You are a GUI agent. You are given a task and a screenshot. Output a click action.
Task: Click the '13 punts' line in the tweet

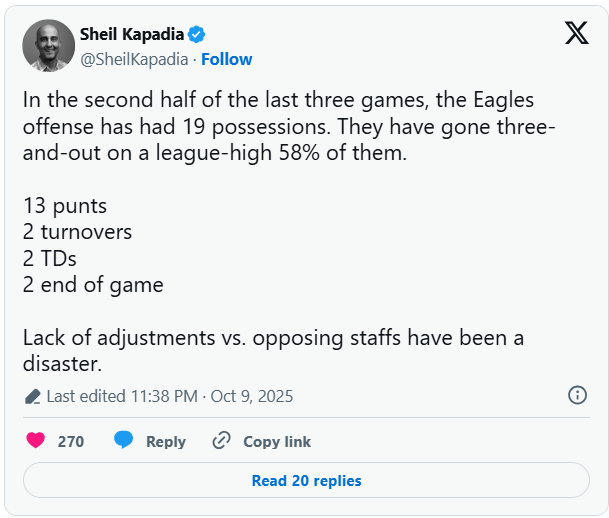65,206
